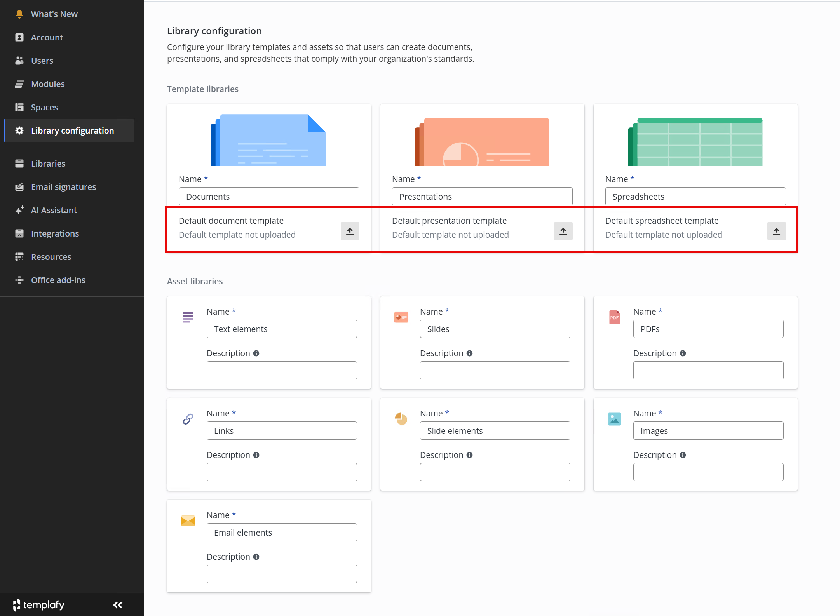Open AI Assistant settings
The image size is (840, 616).
click(54, 211)
